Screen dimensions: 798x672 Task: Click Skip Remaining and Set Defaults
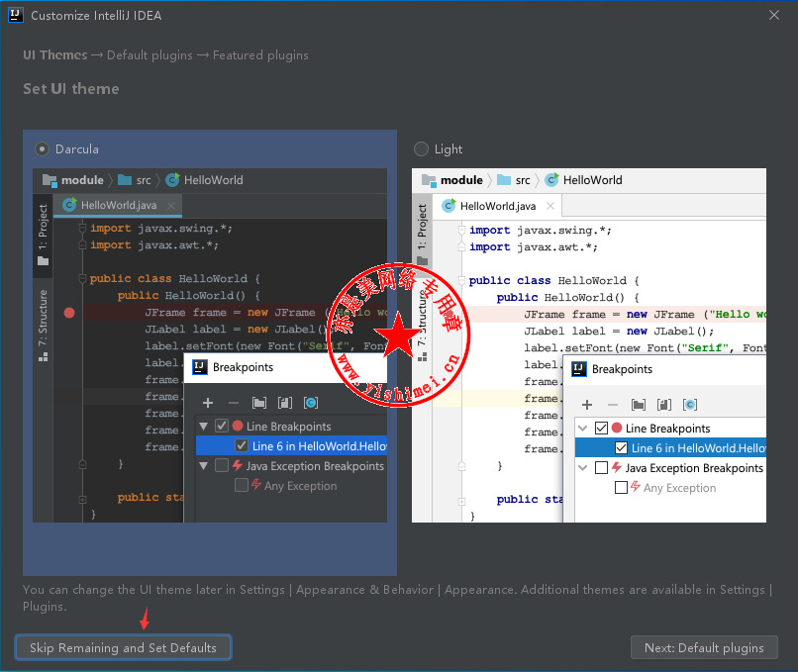pos(123,647)
